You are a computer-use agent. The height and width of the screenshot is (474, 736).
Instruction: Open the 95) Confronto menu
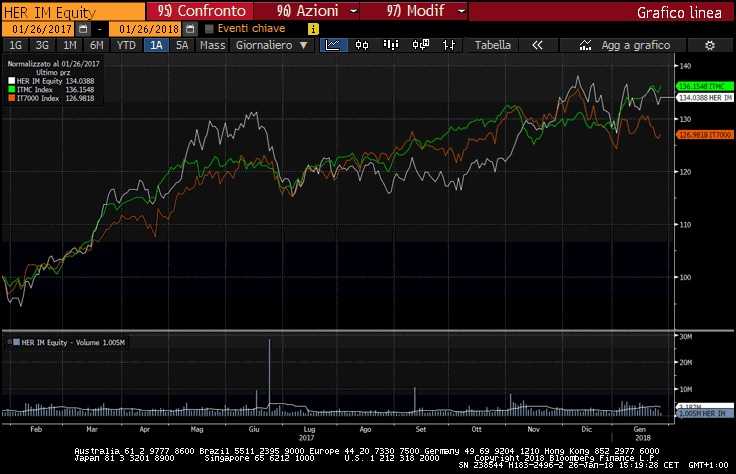201,11
